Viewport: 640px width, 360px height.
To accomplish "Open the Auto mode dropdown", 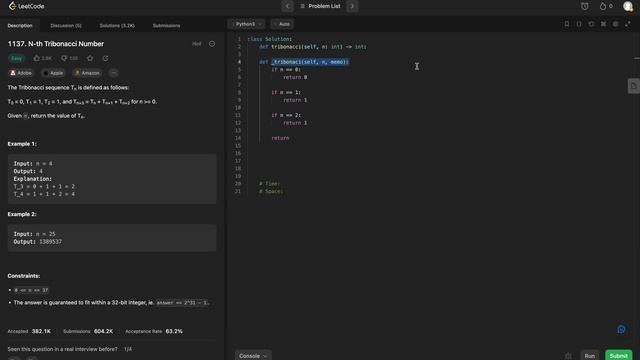I will (282, 24).
